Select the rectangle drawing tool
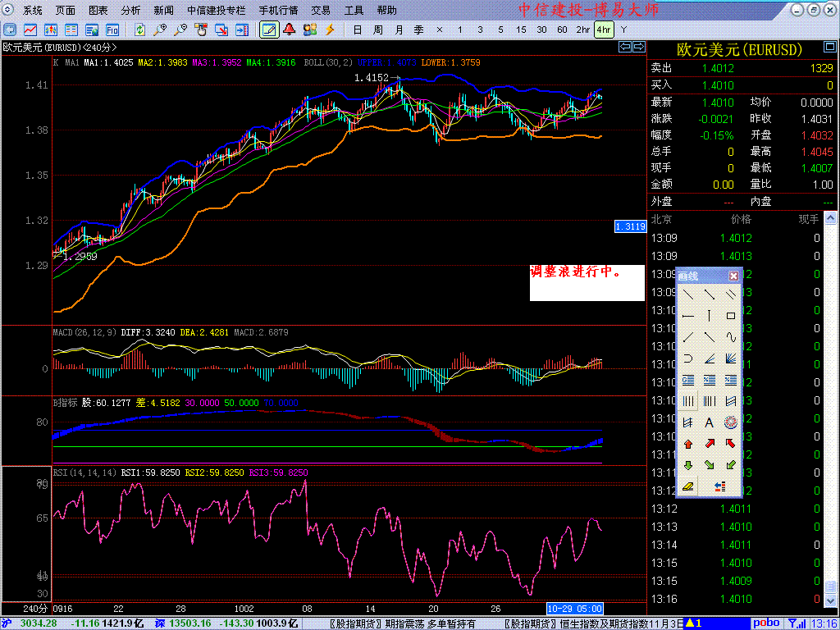 [x=730, y=316]
